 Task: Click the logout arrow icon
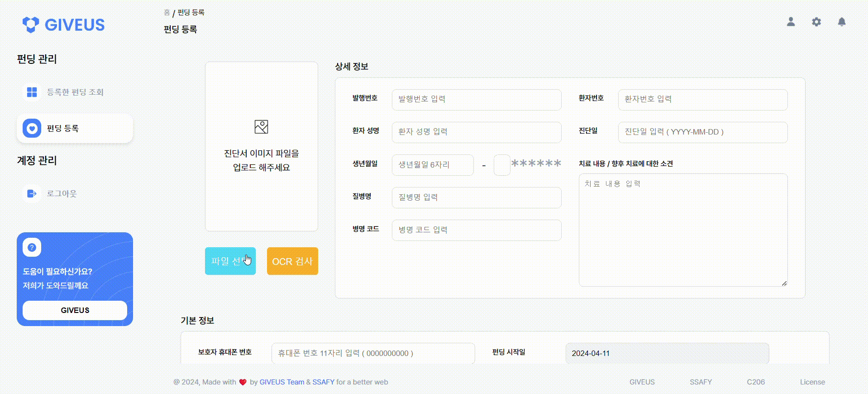(x=32, y=193)
